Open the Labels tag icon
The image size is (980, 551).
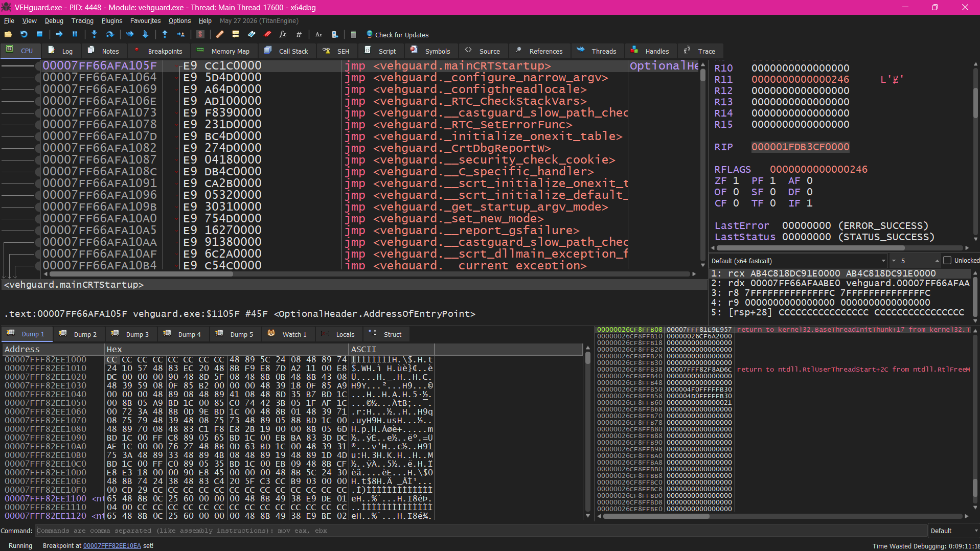click(x=252, y=34)
